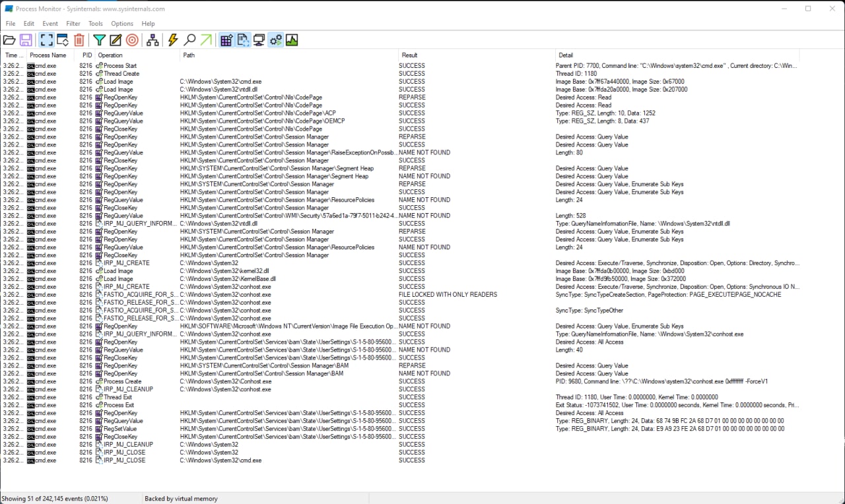Click the green Jump To arrow
Screen dimensions: 845x504
click(x=206, y=40)
